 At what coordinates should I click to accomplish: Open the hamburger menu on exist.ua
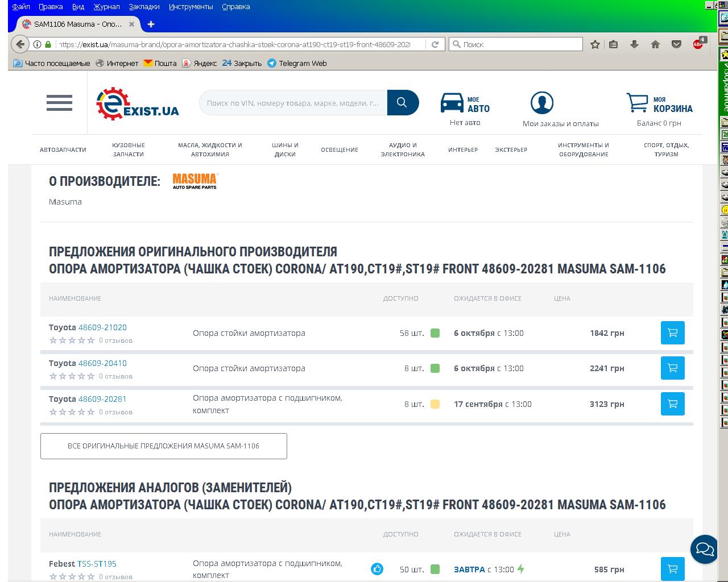tap(59, 103)
